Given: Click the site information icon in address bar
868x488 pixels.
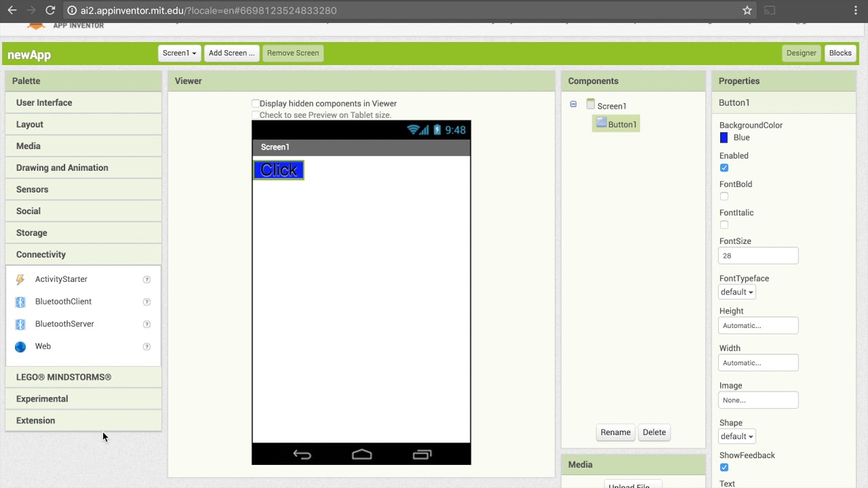Looking at the screenshot, I should (x=72, y=10).
